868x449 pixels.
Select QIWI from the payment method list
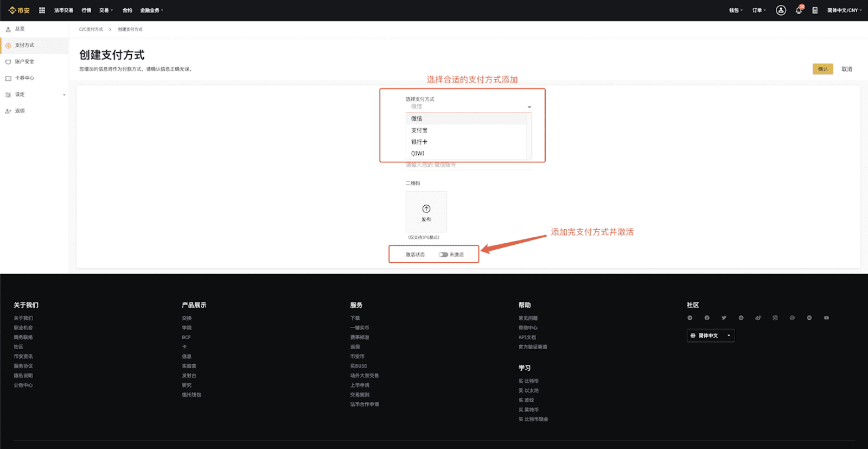point(466,154)
